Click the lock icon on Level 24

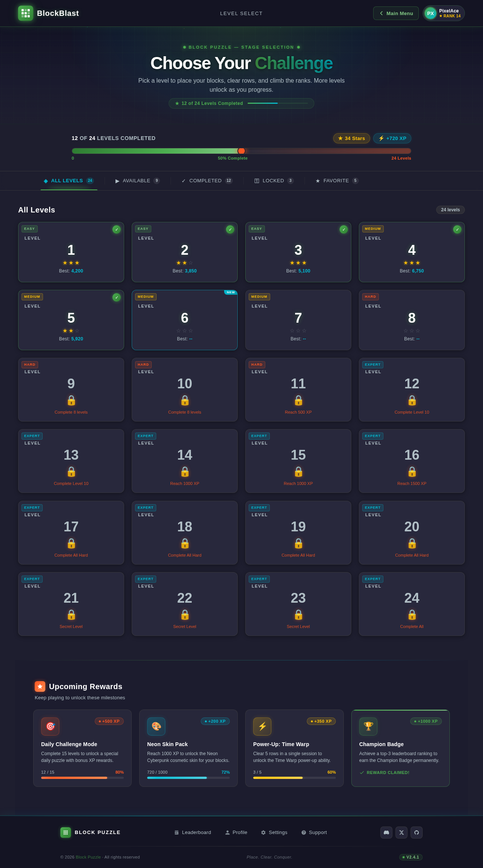click(412, 615)
